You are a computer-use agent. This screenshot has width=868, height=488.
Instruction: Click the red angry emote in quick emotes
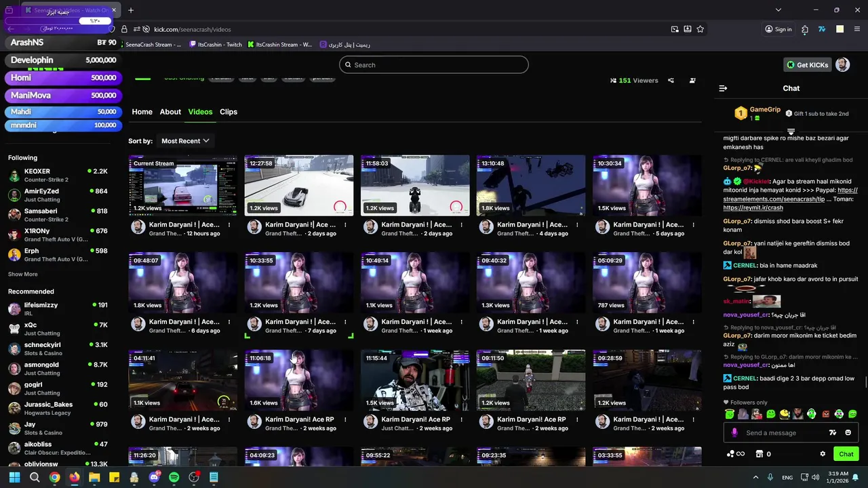point(825,414)
